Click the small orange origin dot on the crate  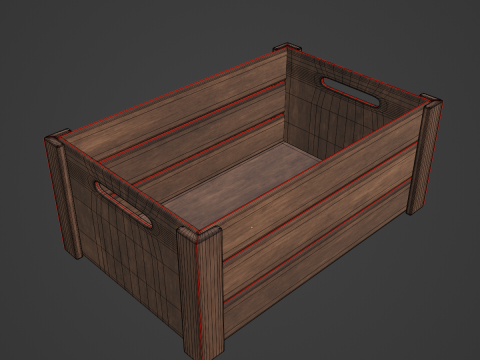coord(252,228)
